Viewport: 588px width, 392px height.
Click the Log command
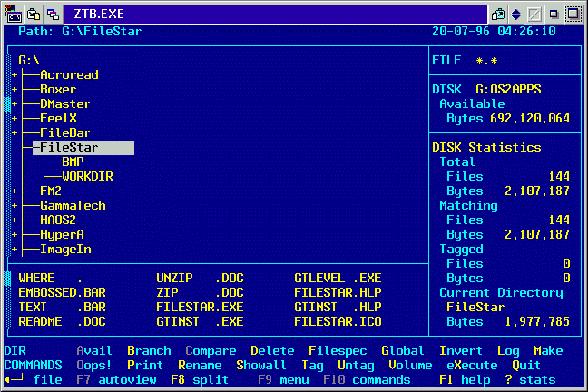point(508,351)
